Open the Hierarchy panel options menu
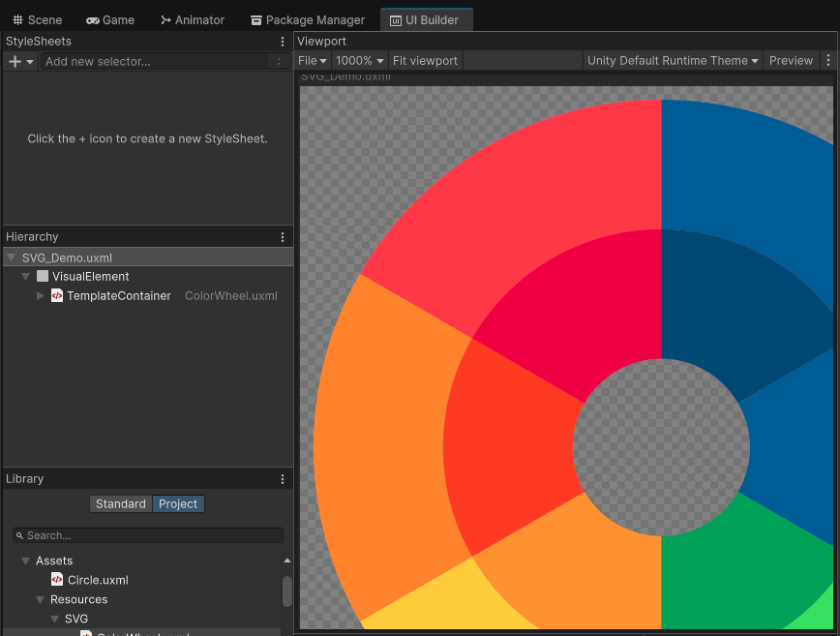The image size is (840, 636). point(283,237)
